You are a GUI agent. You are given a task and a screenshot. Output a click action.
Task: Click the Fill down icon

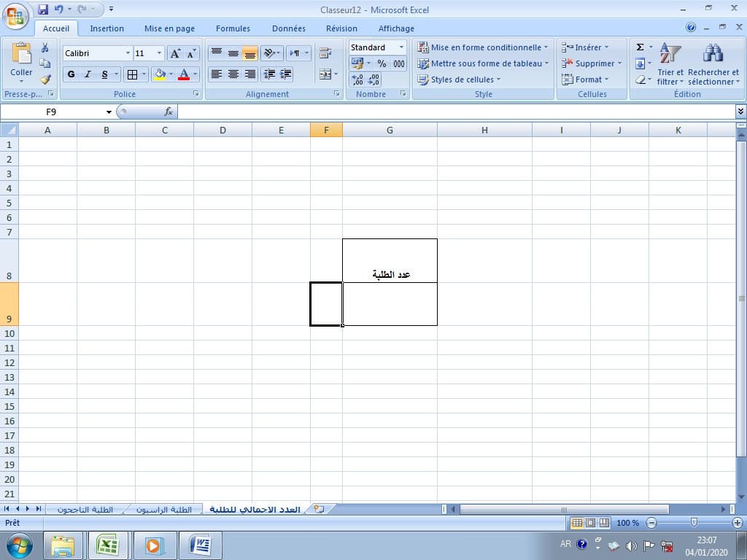coord(640,63)
